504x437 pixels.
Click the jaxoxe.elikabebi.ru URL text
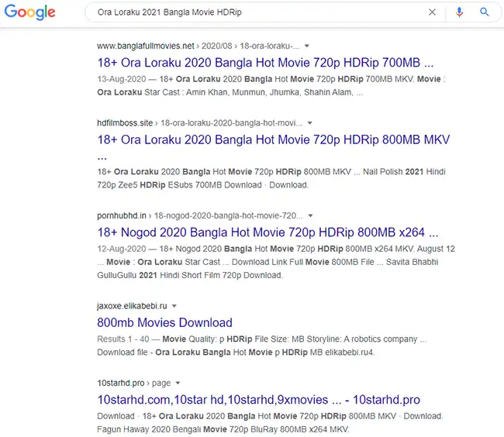pyautogui.click(x=132, y=306)
